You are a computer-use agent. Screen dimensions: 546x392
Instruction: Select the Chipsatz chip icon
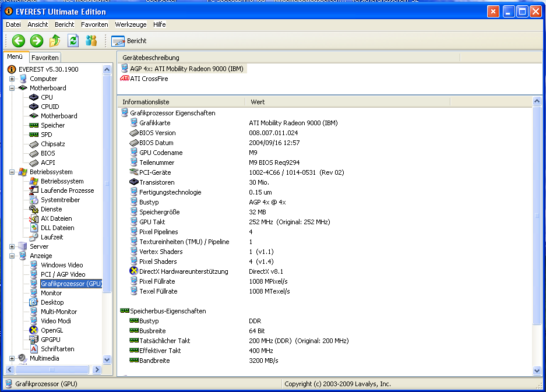pos(34,144)
